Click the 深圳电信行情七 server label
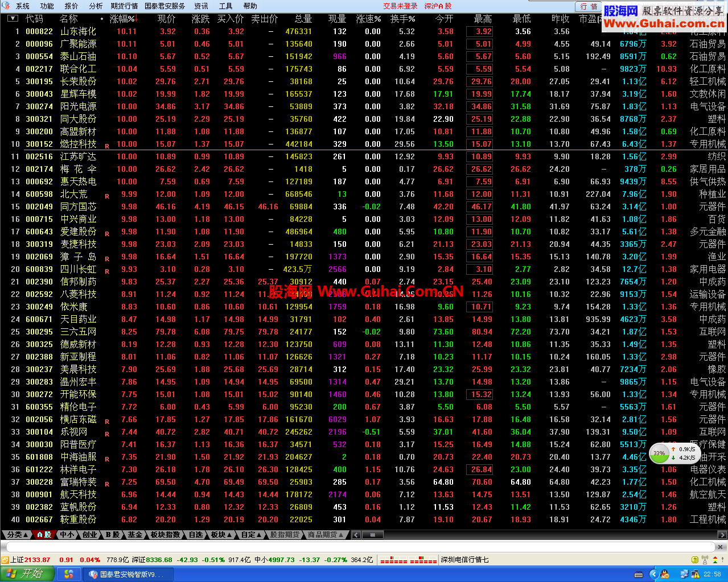Screen dimensions: 728x582 point(465,560)
